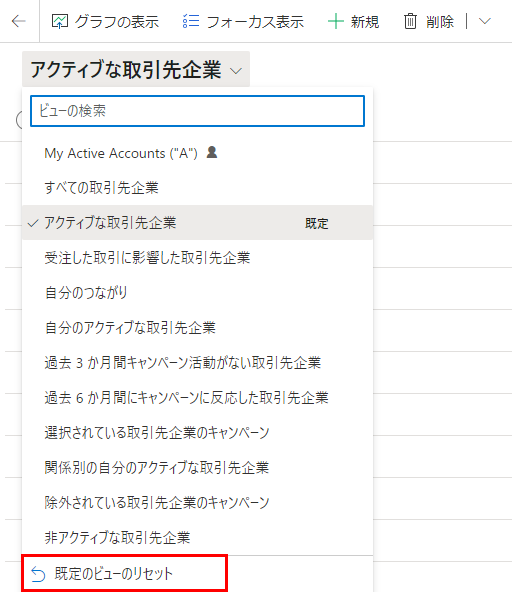Create a record with 新規

click(353, 22)
